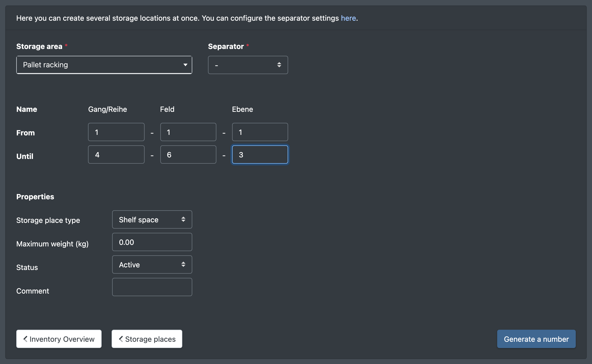592x364 pixels.
Task: Click the Status label
Action: pyautogui.click(x=27, y=267)
